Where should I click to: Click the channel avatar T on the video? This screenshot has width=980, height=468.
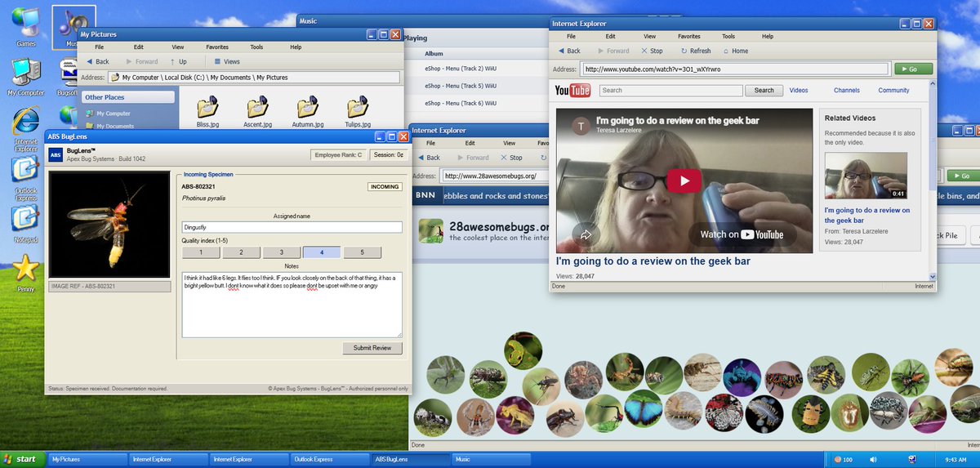pos(581,126)
